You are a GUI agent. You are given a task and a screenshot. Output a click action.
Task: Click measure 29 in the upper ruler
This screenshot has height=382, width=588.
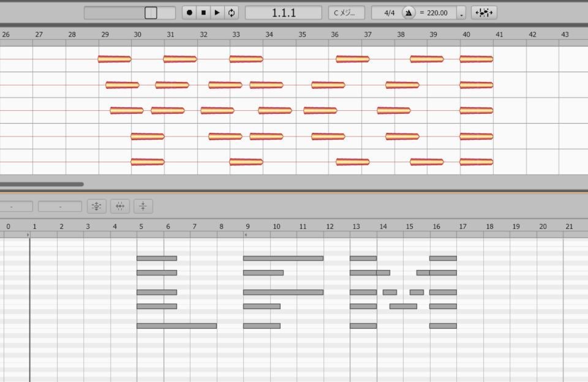pos(105,34)
